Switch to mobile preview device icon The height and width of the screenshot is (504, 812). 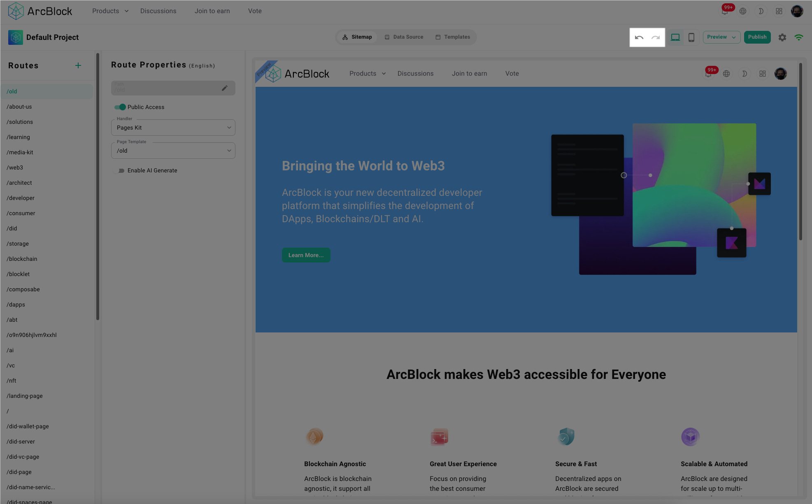[x=691, y=37]
